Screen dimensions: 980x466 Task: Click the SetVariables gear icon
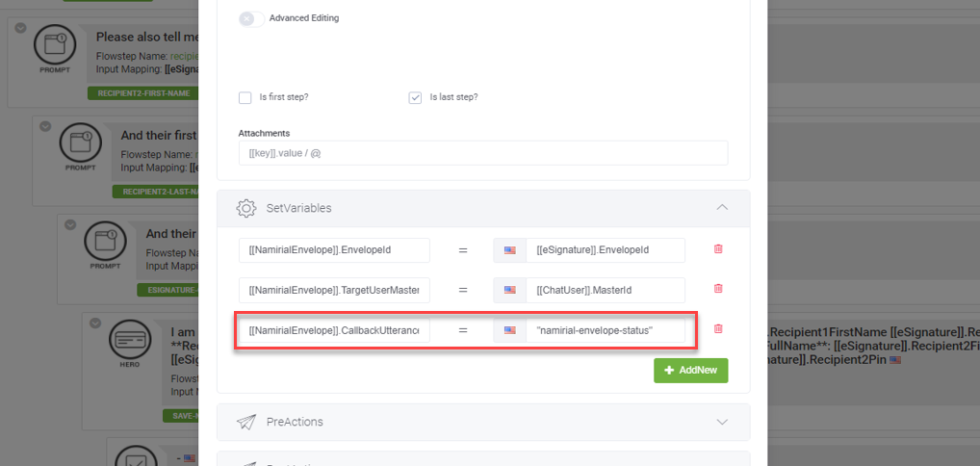click(x=246, y=208)
